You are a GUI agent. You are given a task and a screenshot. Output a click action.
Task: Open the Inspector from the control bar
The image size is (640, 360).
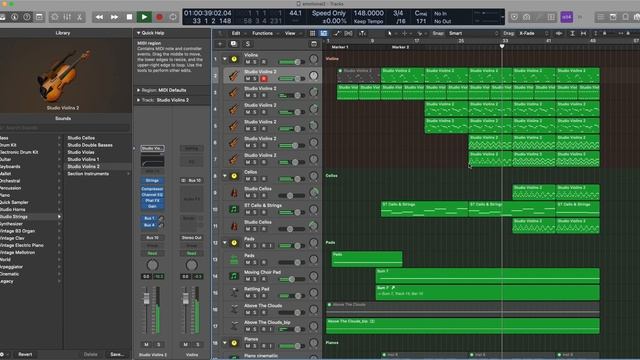point(14,17)
